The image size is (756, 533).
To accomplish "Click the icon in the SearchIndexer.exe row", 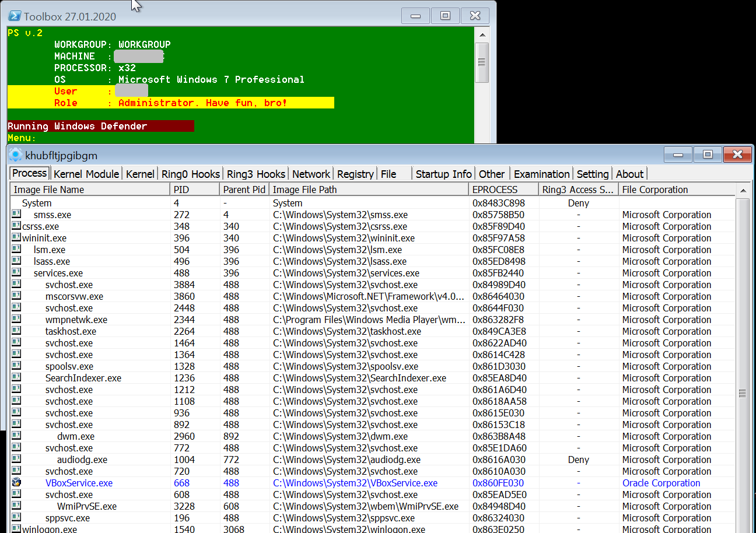I will (16, 378).
